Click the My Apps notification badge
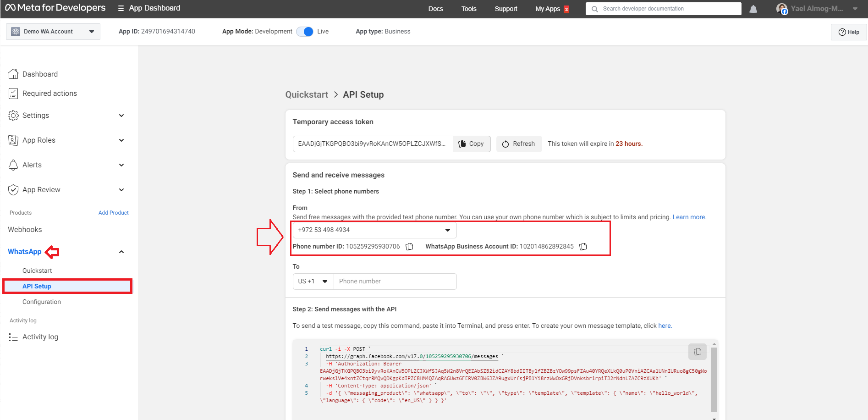Screen dimensions: 868x420 point(566,9)
